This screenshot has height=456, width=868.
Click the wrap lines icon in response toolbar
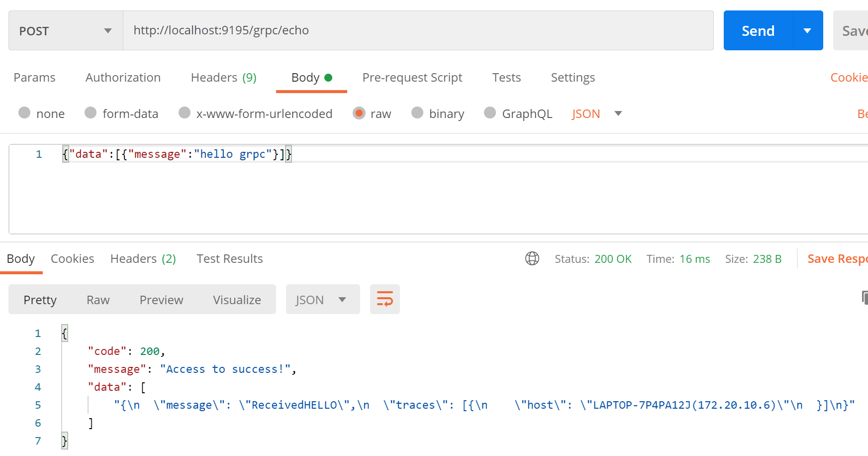coord(385,299)
